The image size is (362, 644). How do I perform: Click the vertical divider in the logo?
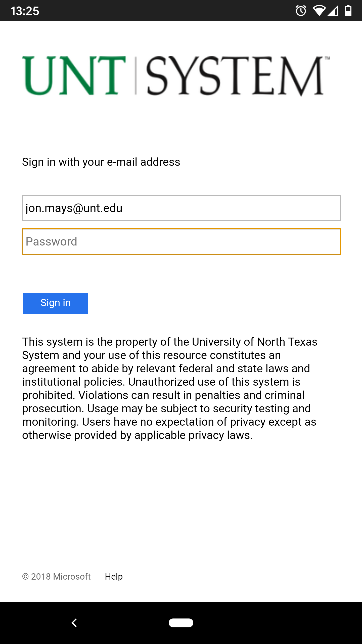(x=136, y=76)
